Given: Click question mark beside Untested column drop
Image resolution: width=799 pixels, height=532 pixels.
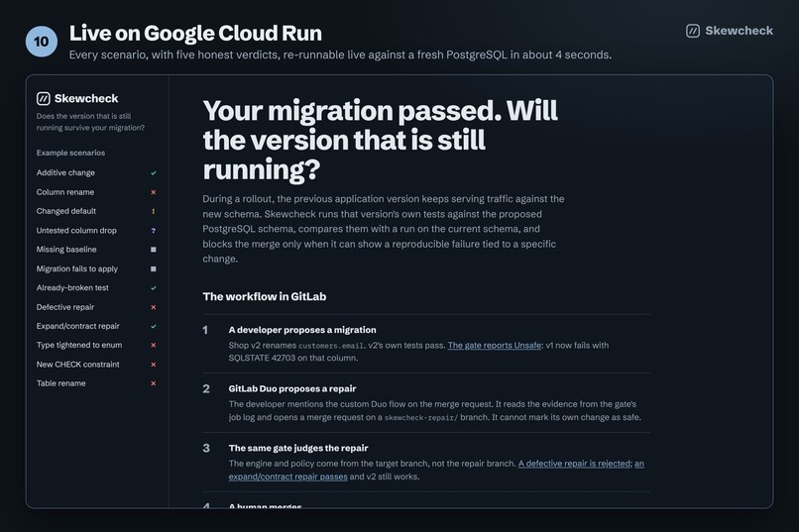Looking at the screenshot, I should 153,231.
